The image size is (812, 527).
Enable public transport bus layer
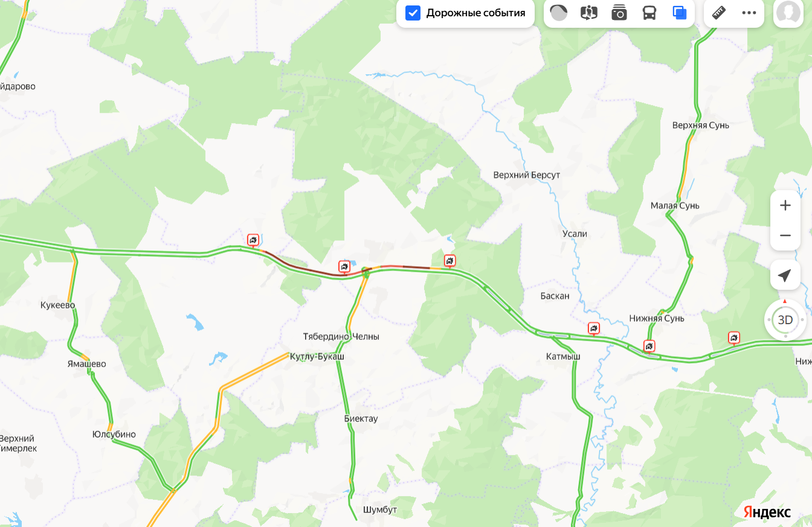(649, 13)
